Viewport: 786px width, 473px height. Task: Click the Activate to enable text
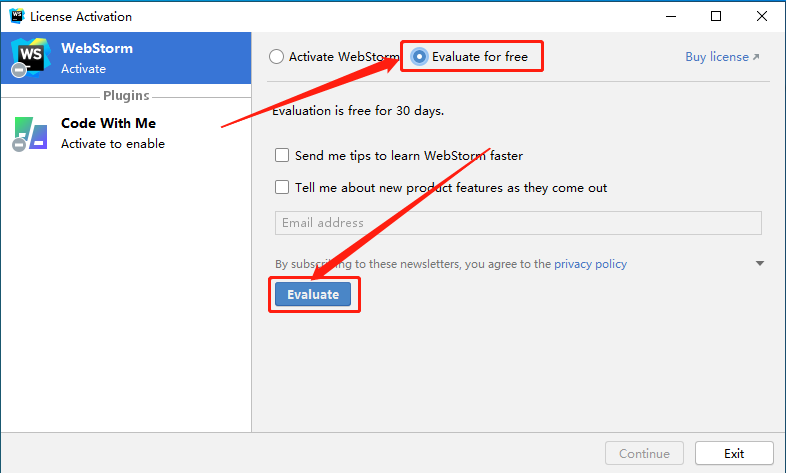113,144
